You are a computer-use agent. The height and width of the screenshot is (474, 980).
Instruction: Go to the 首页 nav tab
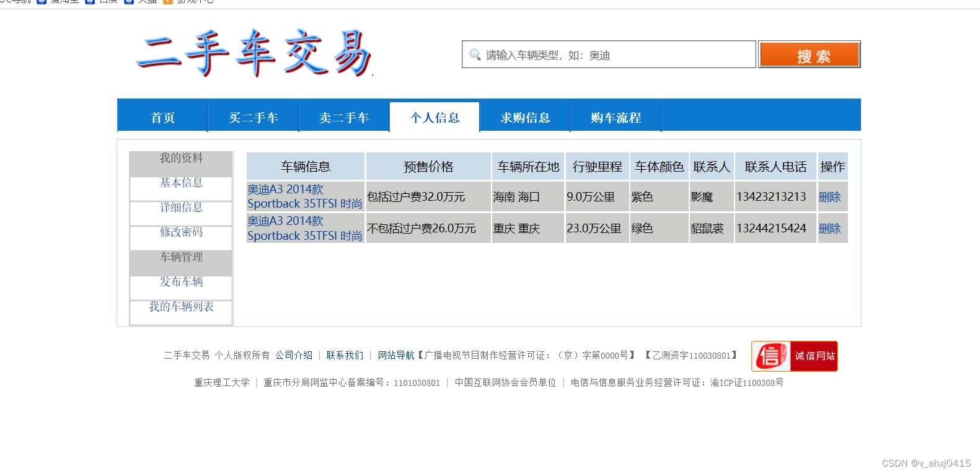point(162,117)
